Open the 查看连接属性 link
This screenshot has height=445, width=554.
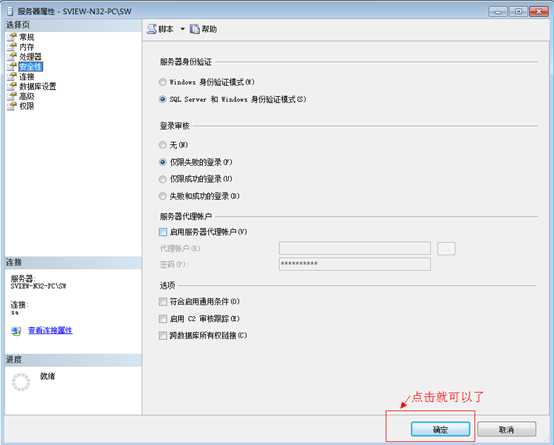[x=50, y=330]
